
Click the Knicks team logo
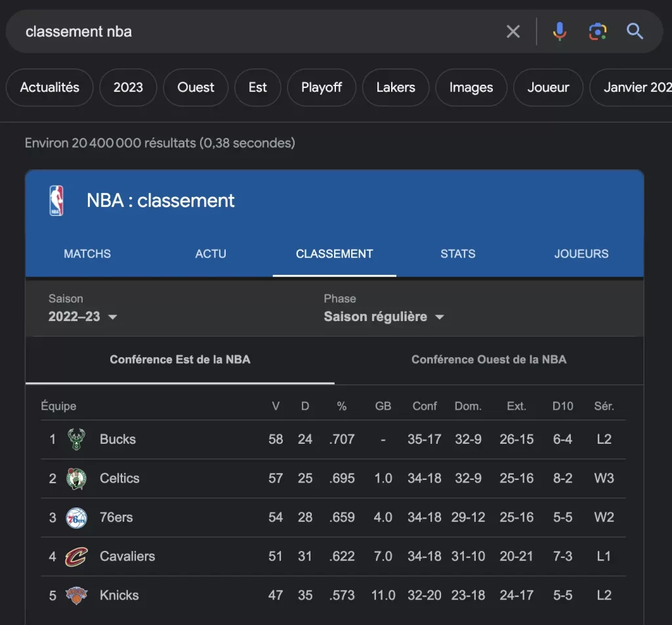point(76,595)
